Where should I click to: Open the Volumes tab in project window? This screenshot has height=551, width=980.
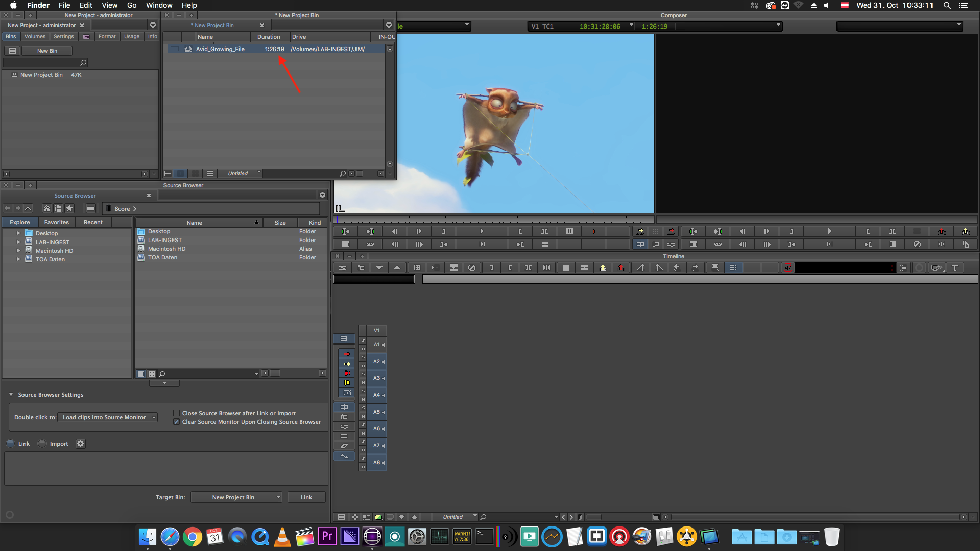pos(35,37)
